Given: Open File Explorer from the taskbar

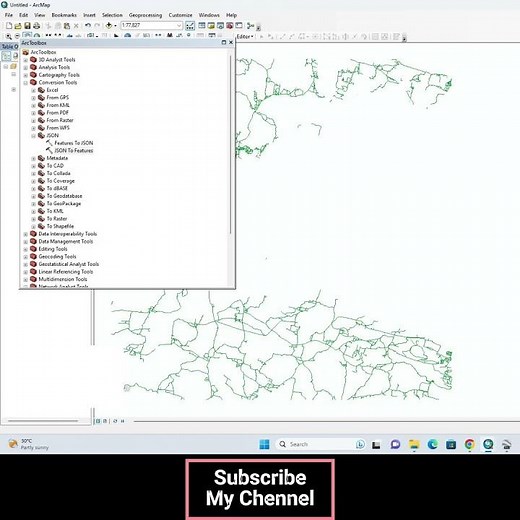Looking at the screenshot, I should 414,444.
